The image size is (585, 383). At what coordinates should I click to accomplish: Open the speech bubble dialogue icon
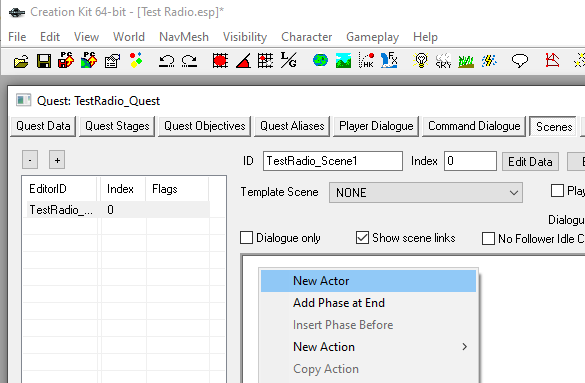(520, 61)
